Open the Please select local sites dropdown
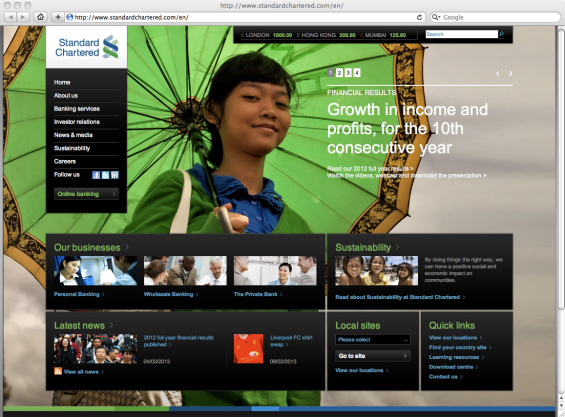565x417 pixels. 373,340
